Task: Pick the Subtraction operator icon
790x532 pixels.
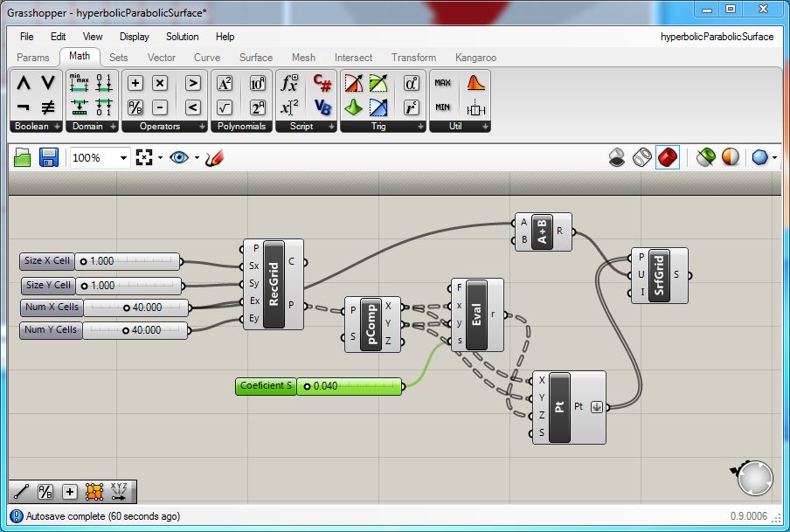Action: [x=160, y=107]
